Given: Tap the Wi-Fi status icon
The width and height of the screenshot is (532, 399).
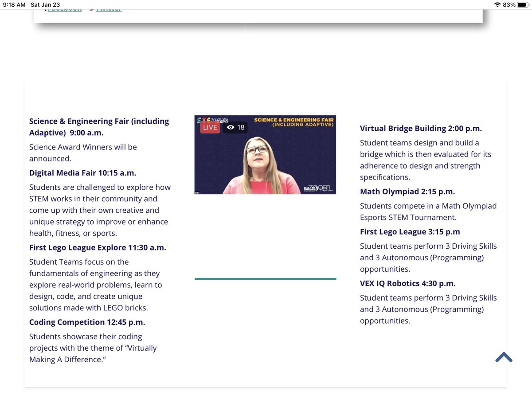Looking at the screenshot, I should pos(497,5).
